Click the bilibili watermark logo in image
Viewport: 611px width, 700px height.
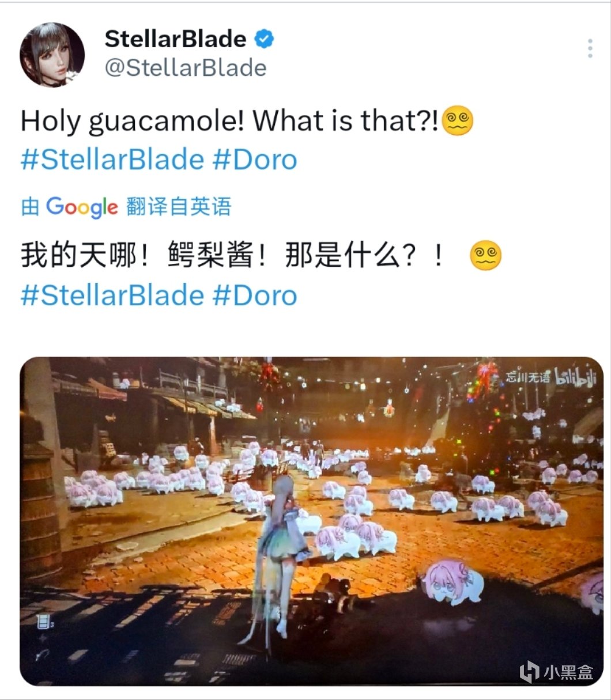574,377
